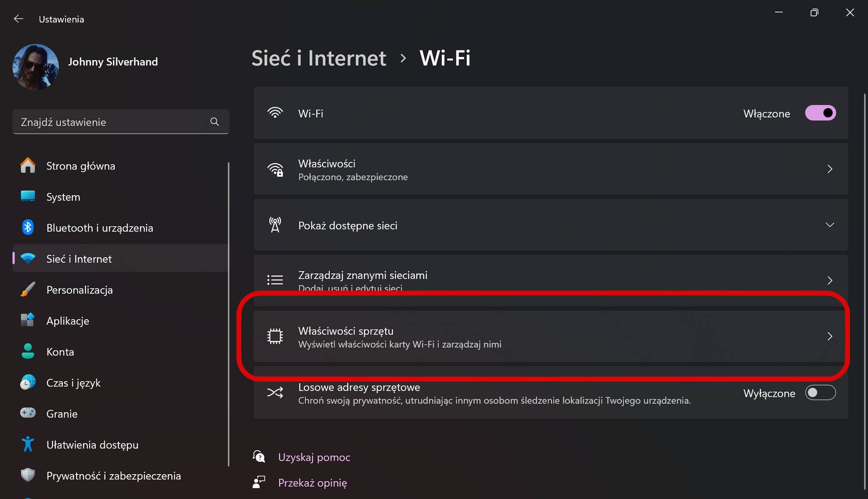The height and width of the screenshot is (499, 868).
Task: Click the chip icon of Właściwości sprzętu
Action: [x=275, y=336]
